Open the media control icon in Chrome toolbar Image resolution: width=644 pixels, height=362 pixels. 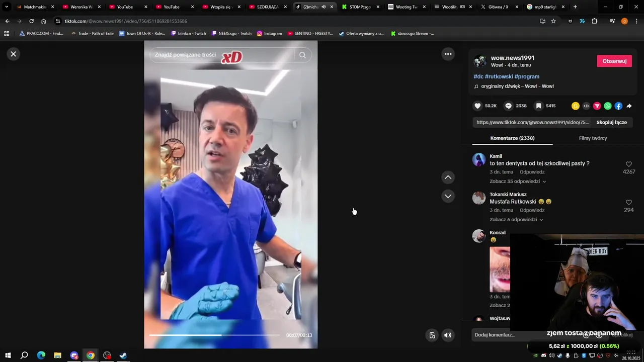612,21
